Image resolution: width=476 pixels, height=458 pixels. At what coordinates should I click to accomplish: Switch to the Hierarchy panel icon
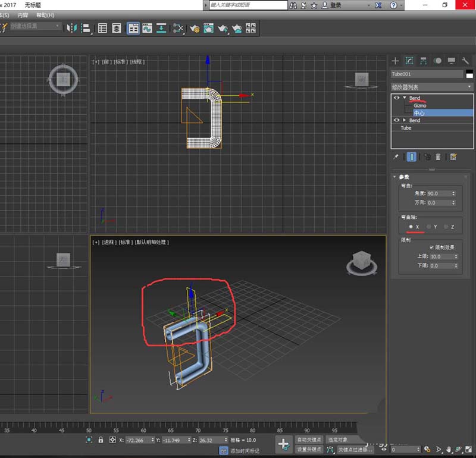coord(424,61)
